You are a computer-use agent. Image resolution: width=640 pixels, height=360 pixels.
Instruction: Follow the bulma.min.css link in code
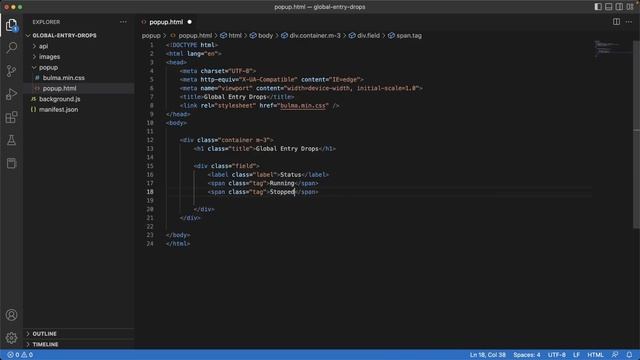click(303, 105)
